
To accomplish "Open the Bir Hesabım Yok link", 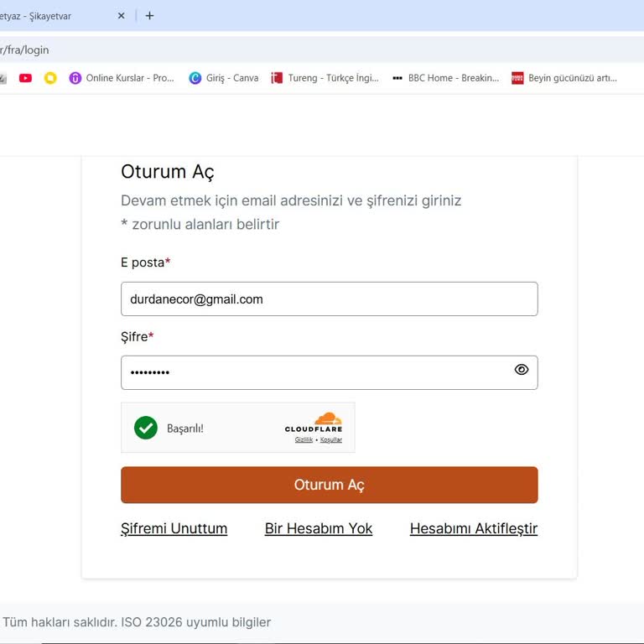I will point(319,528).
